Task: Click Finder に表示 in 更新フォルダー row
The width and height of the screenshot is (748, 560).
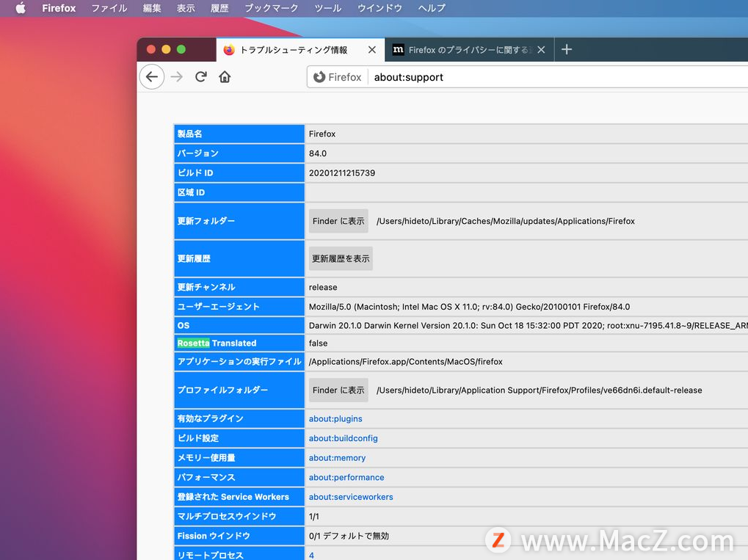Action: pos(338,221)
